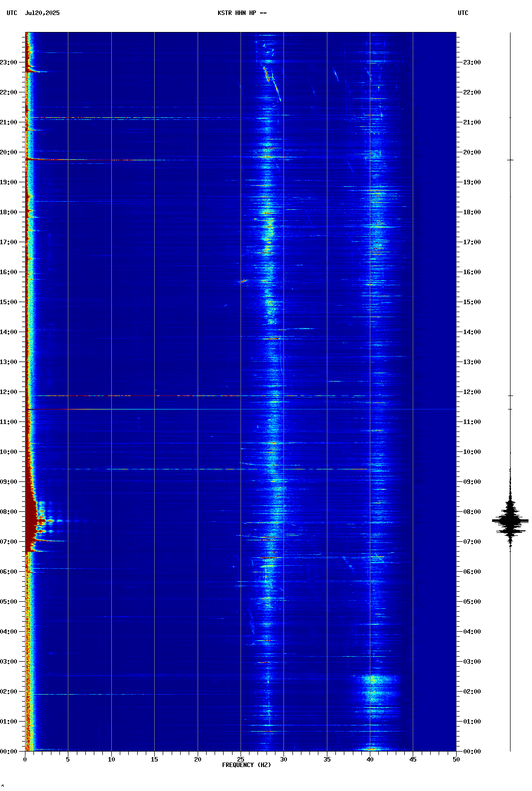Click '05:00' on the right time axis
Screen dimensions: 532x791
pos(472,602)
